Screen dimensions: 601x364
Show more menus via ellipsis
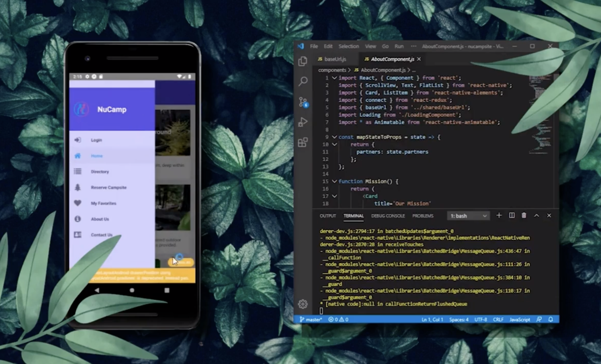413,46
